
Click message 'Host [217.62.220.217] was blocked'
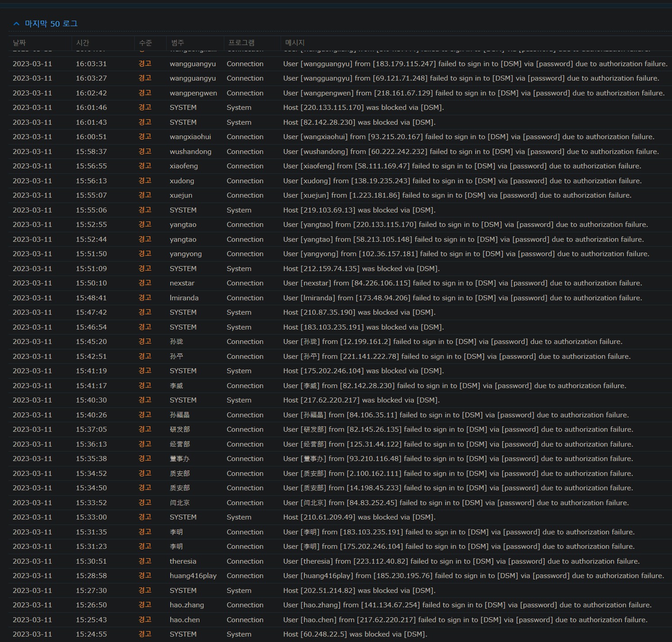pos(362,400)
